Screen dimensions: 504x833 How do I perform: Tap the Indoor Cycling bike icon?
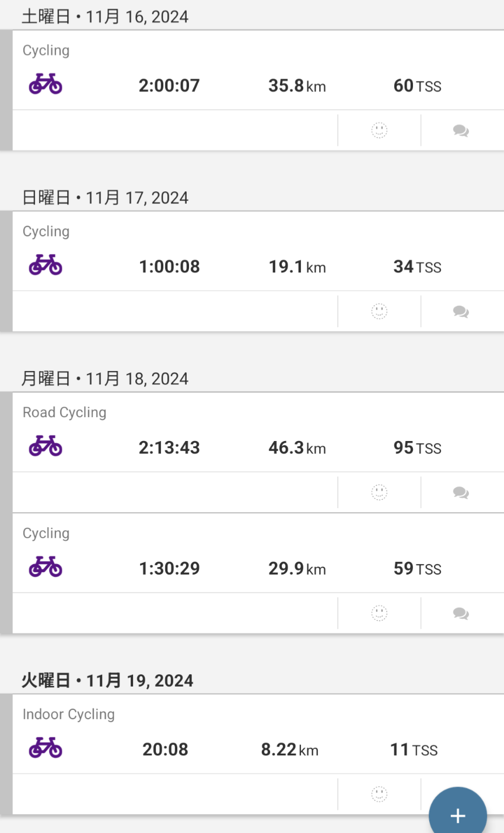[45, 748]
